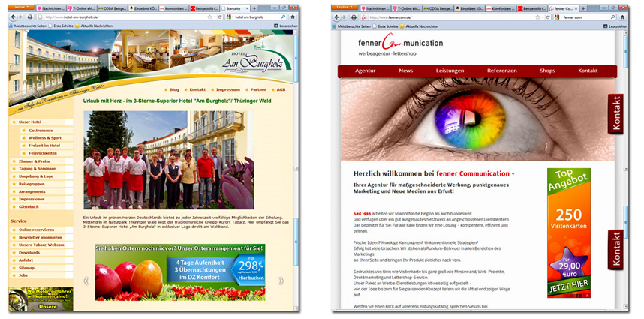Open News in fenner navigation bar
This screenshot has width=644, height=319.
tap(406, 71)
